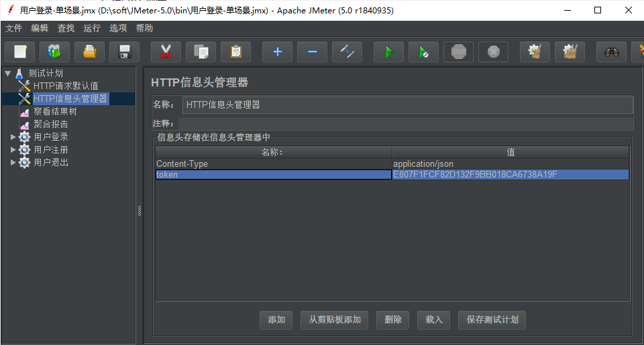Click the 从剪贴板添加 button
Image resolution: width=644 pixels, height=345 pixels.
334,320
